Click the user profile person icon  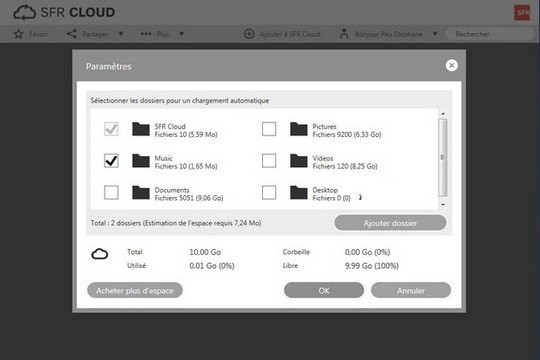tap(344, 34)
